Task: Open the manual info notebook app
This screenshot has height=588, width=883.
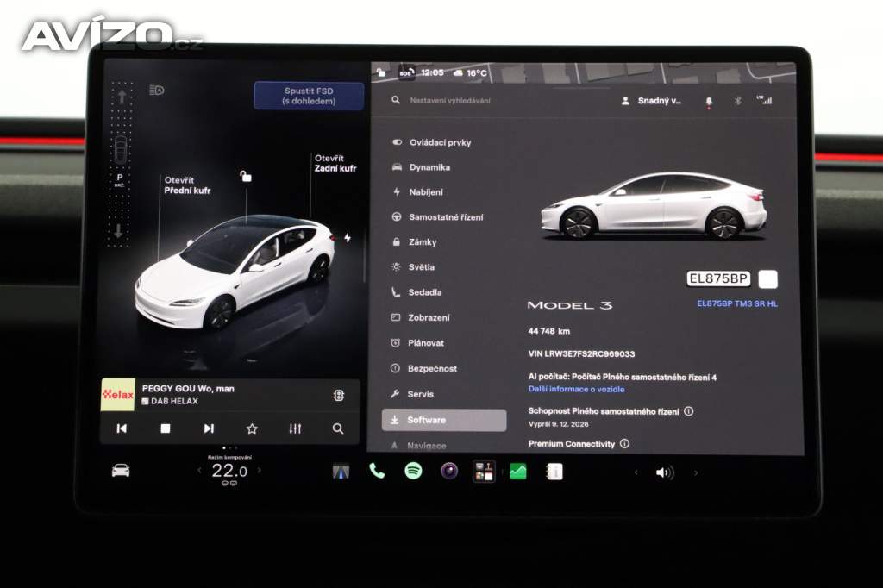Action: click(554, 472)
